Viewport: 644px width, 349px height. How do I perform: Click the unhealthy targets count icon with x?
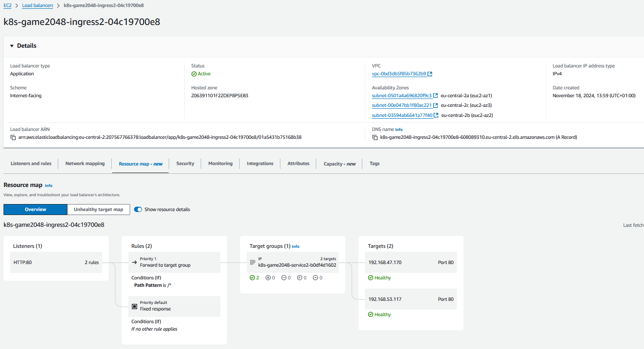(x=268, y=278)
